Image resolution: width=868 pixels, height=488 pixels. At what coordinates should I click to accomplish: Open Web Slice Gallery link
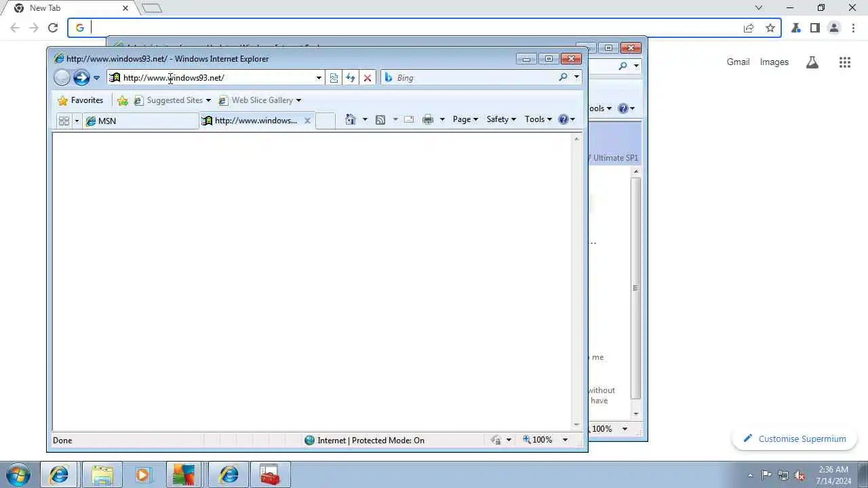pyautogui.click(x=256, y=100)
